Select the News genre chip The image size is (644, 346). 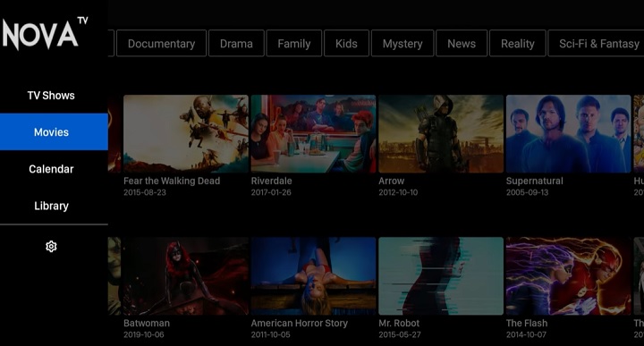tap(462, 43)
